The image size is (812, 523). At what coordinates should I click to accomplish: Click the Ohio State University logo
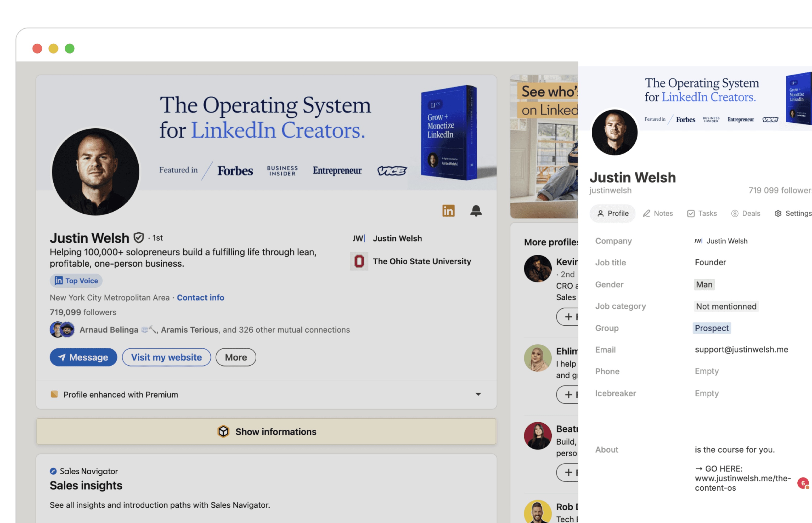(x=359, y=261)
